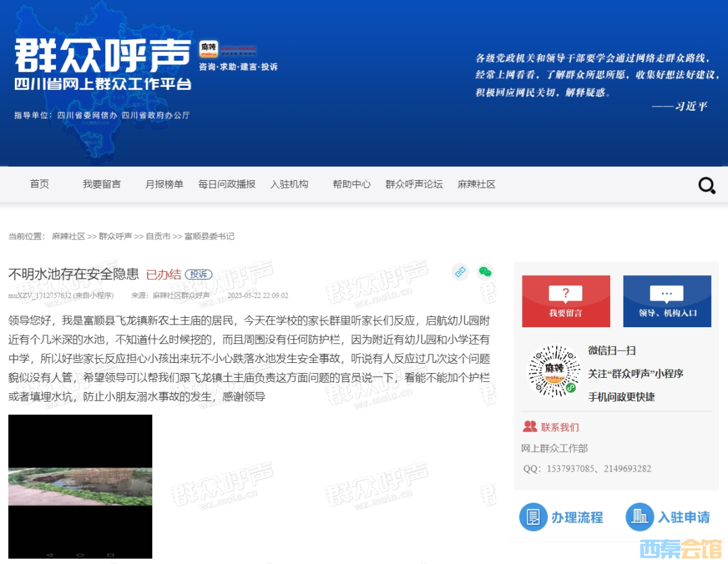Click the 指导单位 line in header
The width and height of the screenshot is (728, 564).
point(102,115)
